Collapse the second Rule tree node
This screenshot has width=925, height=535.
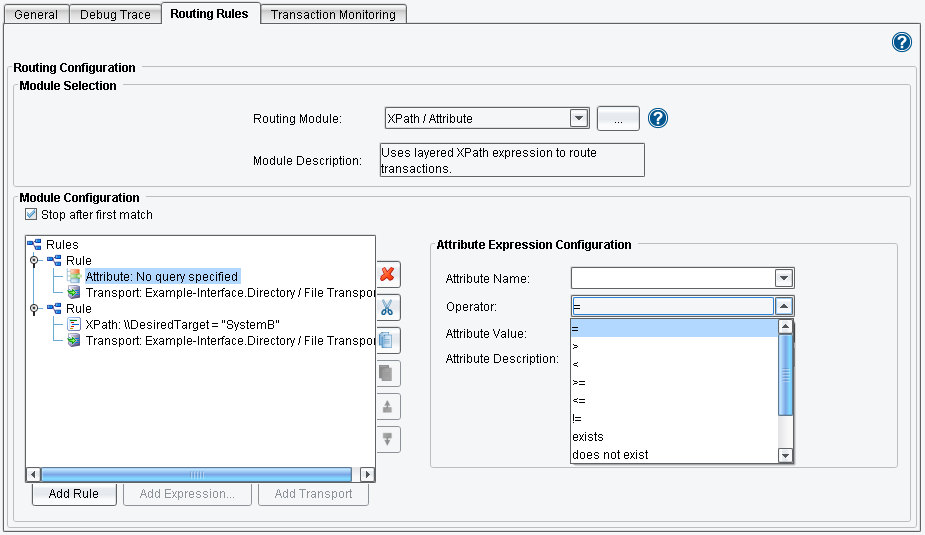pos(36,309)
